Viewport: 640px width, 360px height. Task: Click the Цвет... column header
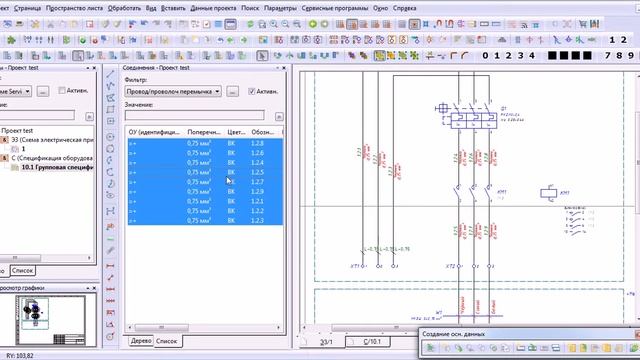click(x=236, y=132)
